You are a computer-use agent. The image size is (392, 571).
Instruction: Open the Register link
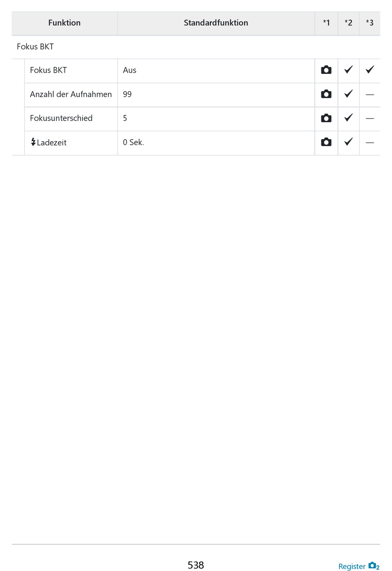(x=352, y=566)
